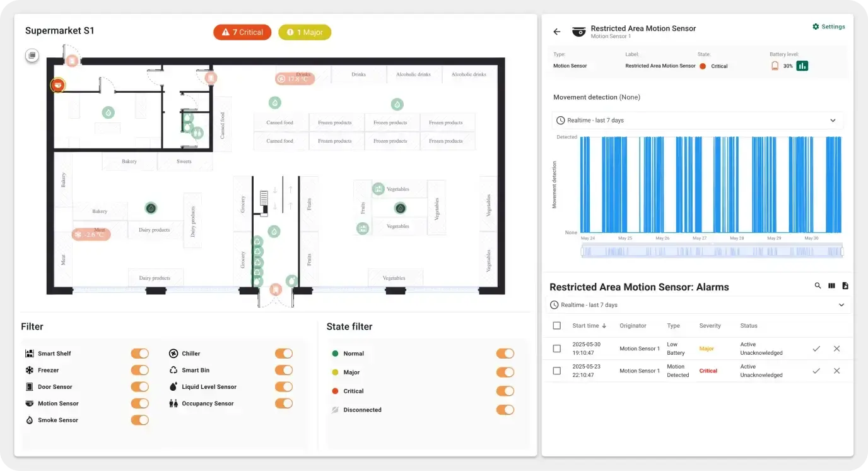Select the highlighted motion sensor on floor plan
The image size is (868, 471).
(58, 85)
